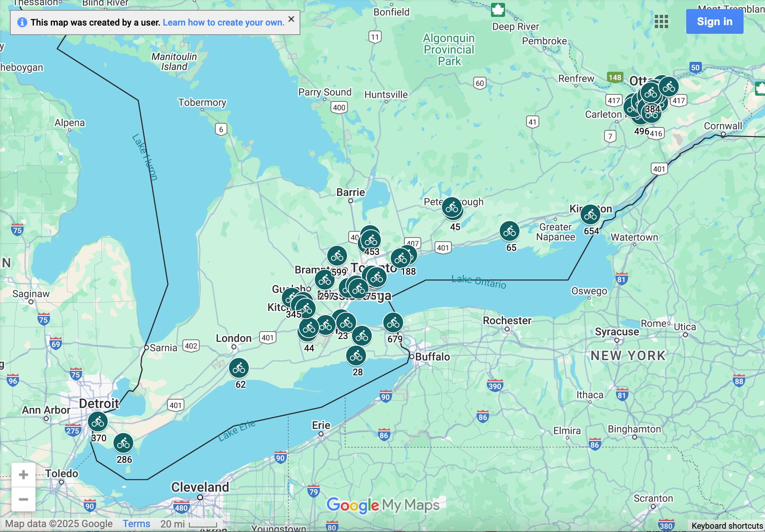Select the bike marker labeled 65
Image resolution: width=765 pixels, height=532 pixels.
coord(510,231)
